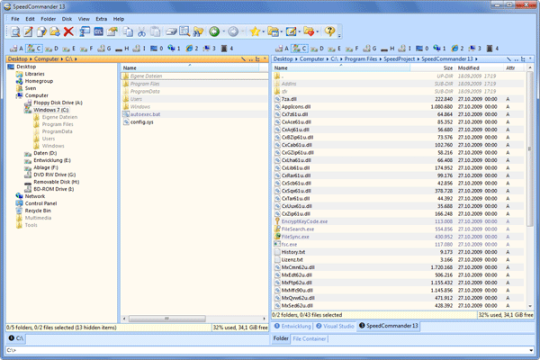Click SpeedProject in right breadcrumb
Viewport: 540px width, 360px height.
(399, 59)
